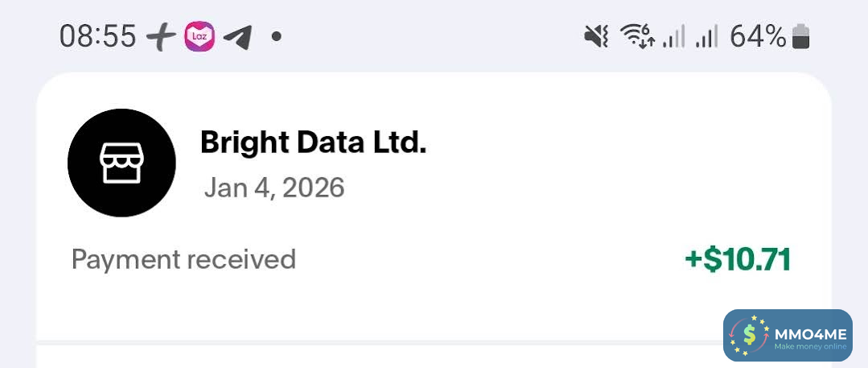The height and width of the screenshot is (368, 868).
Task: Tap the battery icon in status bar
Action: (800, 36)
